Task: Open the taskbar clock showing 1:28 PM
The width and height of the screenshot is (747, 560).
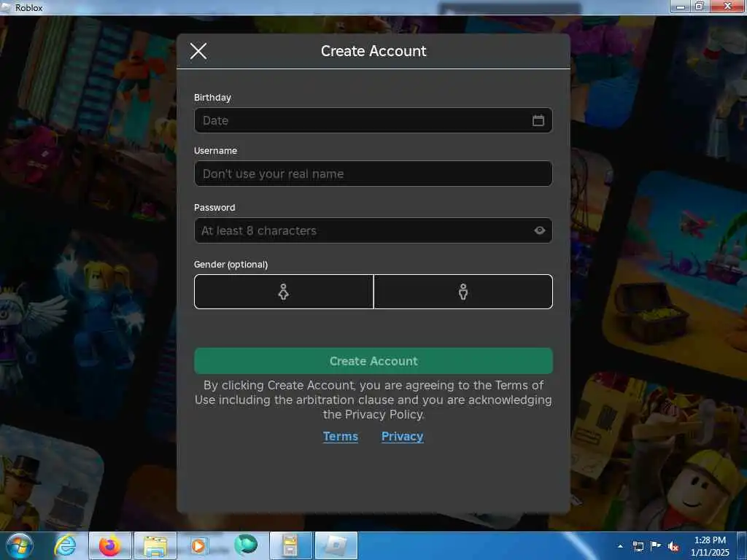Action: pos(710,546)
